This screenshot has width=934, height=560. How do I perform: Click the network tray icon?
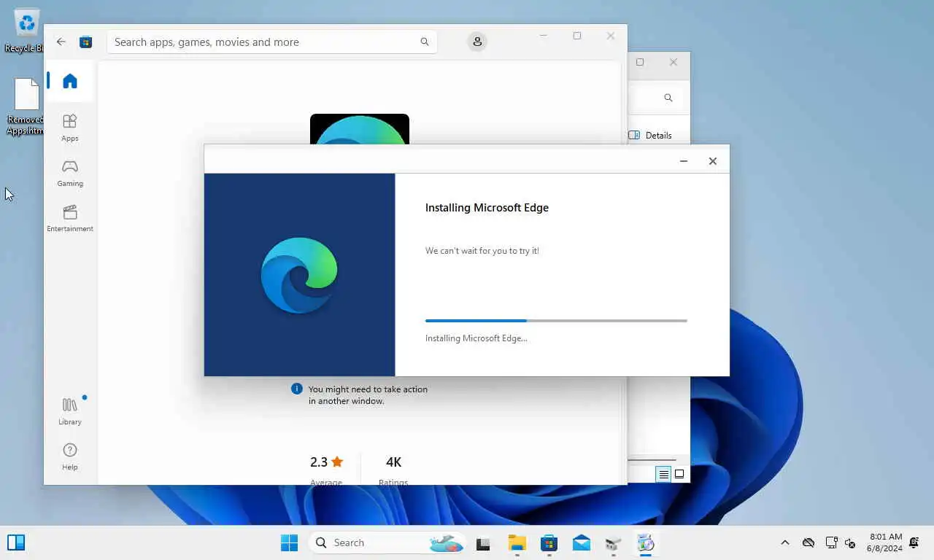pos(831,542)
